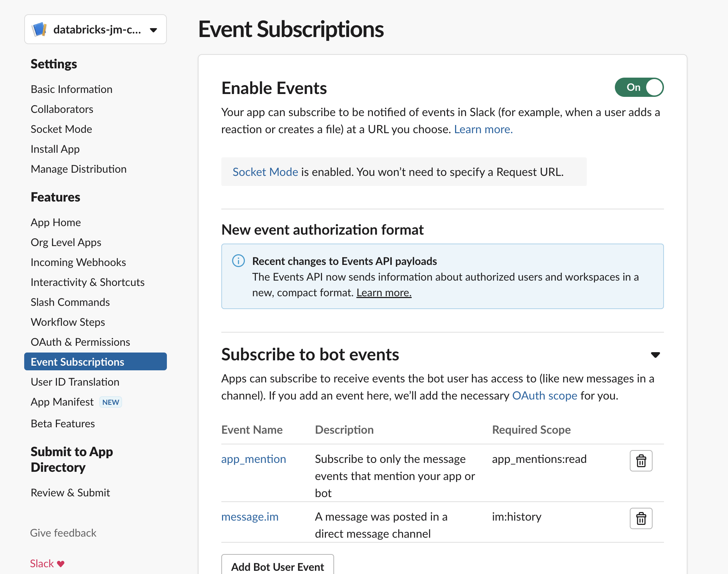Collapse the Subscribe to bot events section
This screenshot has width=728, height=574.
click(655, 355)
